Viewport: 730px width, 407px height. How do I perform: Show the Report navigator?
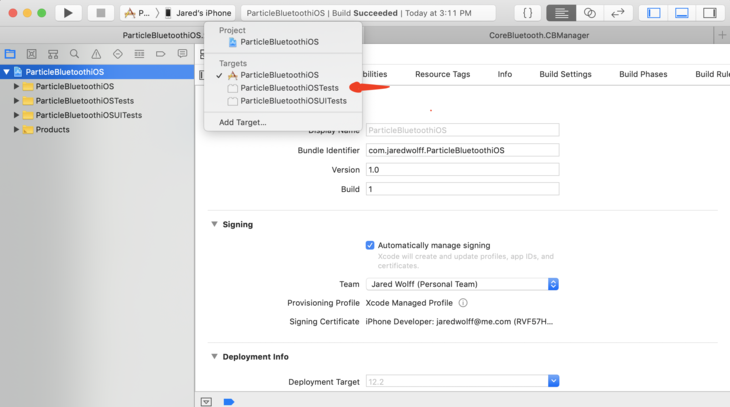pyautogui.click(x=182, y=54)
